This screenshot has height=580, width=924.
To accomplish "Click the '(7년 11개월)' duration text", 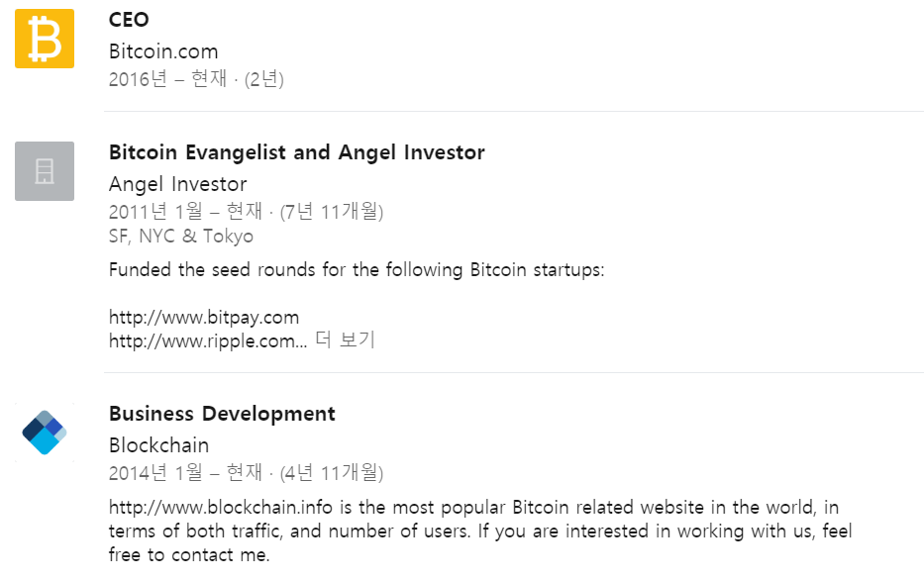I will click(332, 212).
